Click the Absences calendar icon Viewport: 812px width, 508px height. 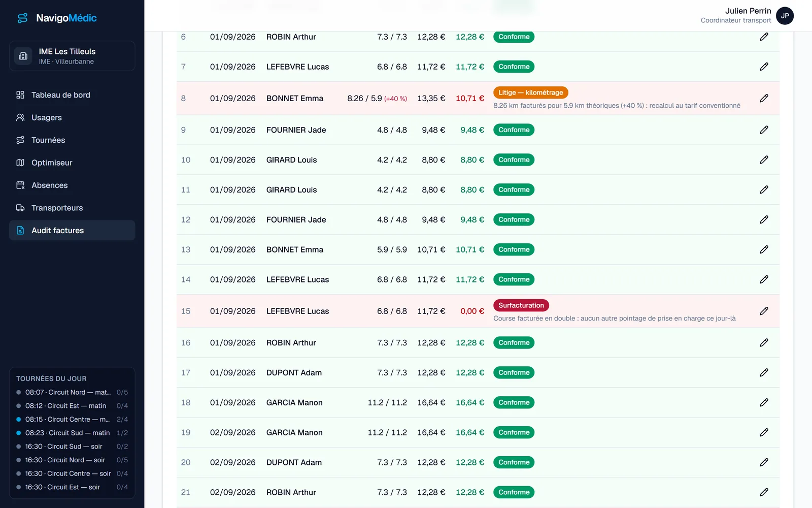pyautogui.click(x=20, y=185)
